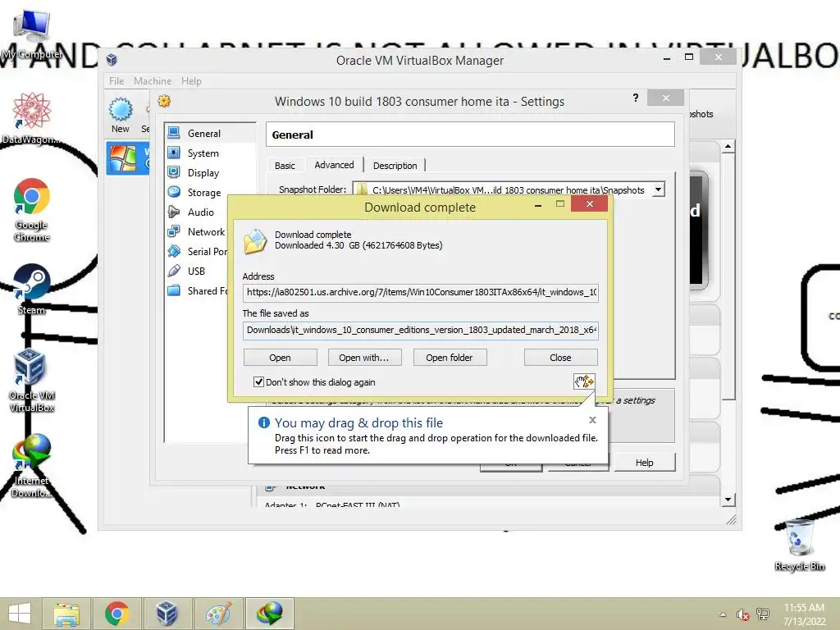840x630 pixels.
Task: Switch to the Description tab
Action: pos(395,166)
